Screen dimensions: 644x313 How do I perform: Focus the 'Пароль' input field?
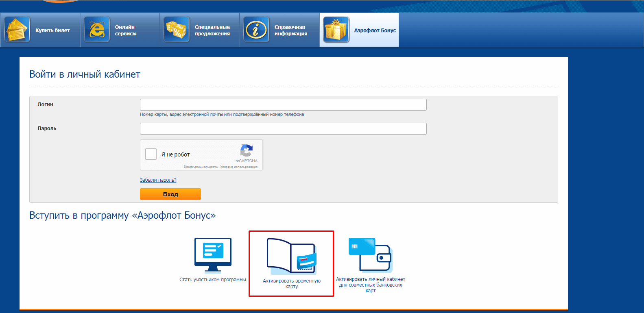[x=283, y=129]
